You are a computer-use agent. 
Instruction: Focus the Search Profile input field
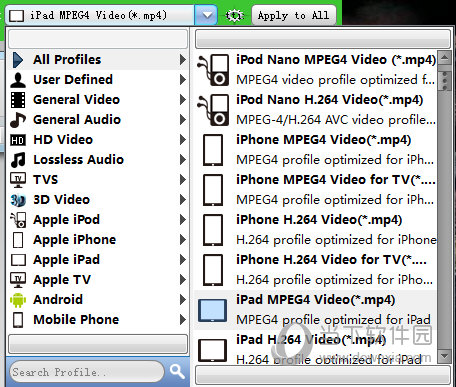click(87, 372)
